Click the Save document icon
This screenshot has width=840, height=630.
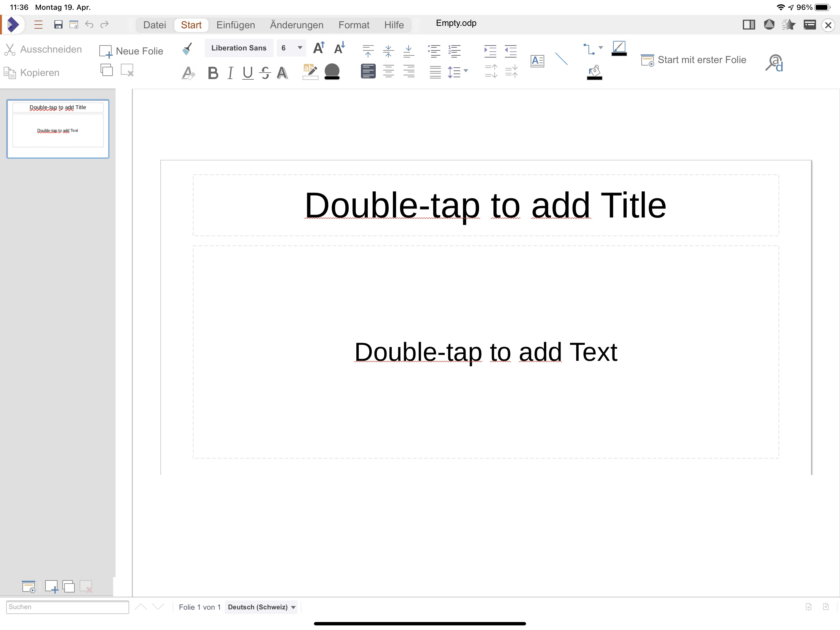click(58, 25)
